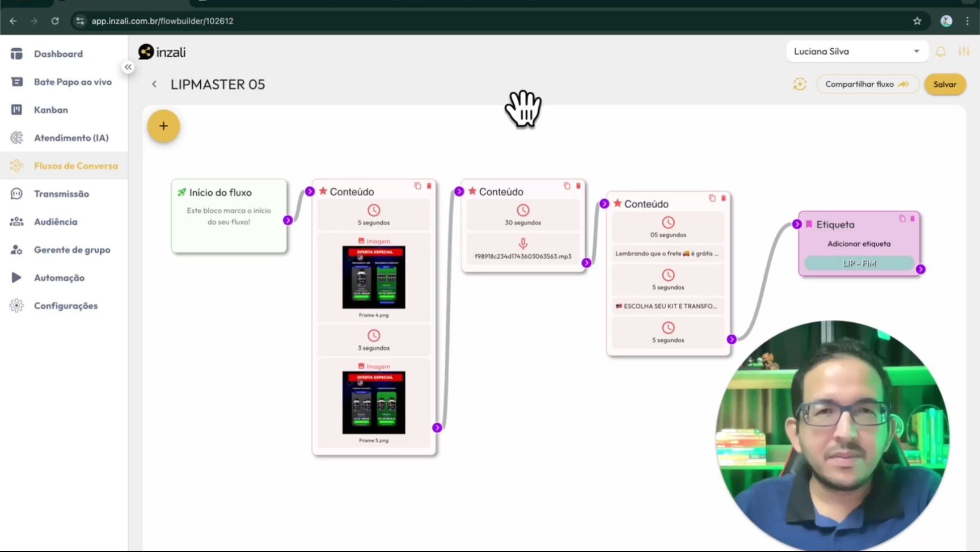The width and height of the screenshot is (980, 552).
Task: Open the Transmissão section
Action: (61, 193)
